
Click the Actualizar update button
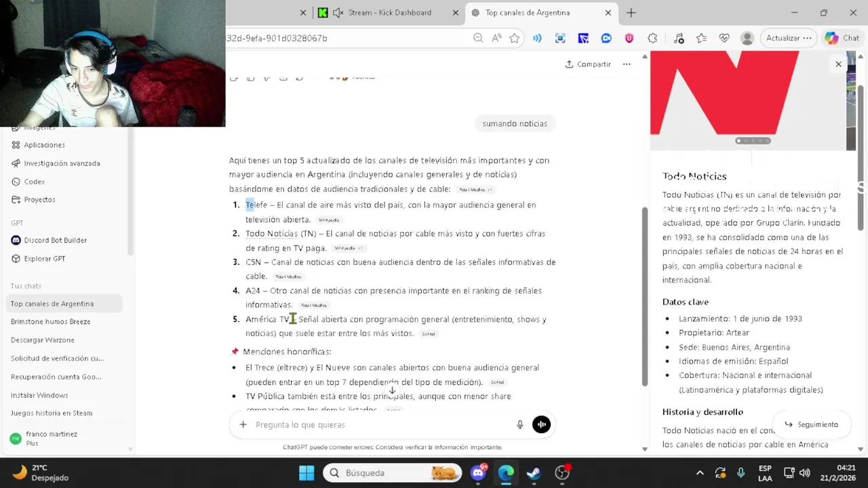click(x=789, y=38)
